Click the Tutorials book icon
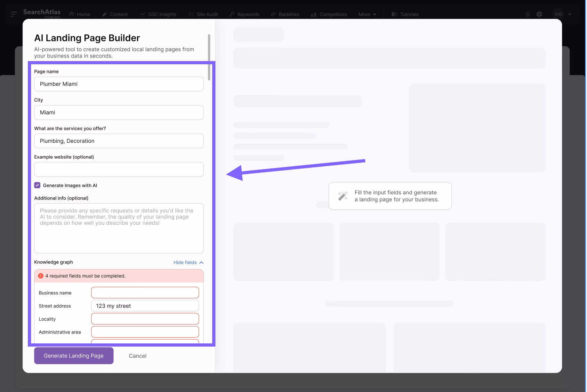Image resolution: width=587 pixels, height=392 pixels. pos(394,14)
